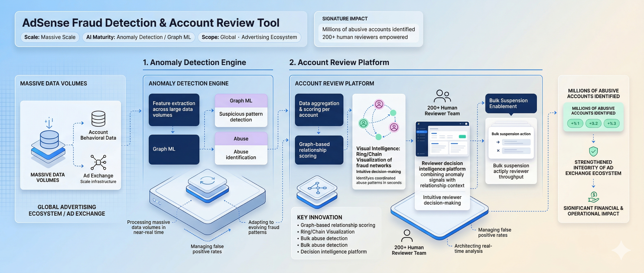Click the Ad Exchange network node icon
This screenshot has height=273, width=644.
pos(98,162)
